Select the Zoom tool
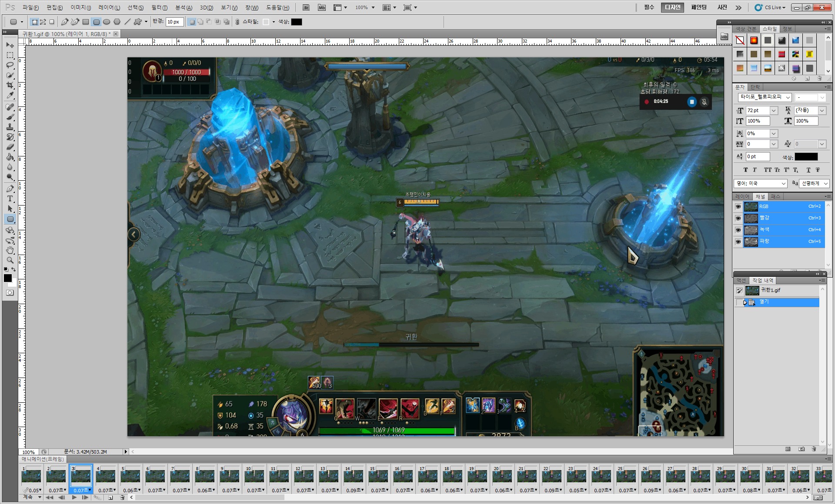 click(x=10, y=260)
